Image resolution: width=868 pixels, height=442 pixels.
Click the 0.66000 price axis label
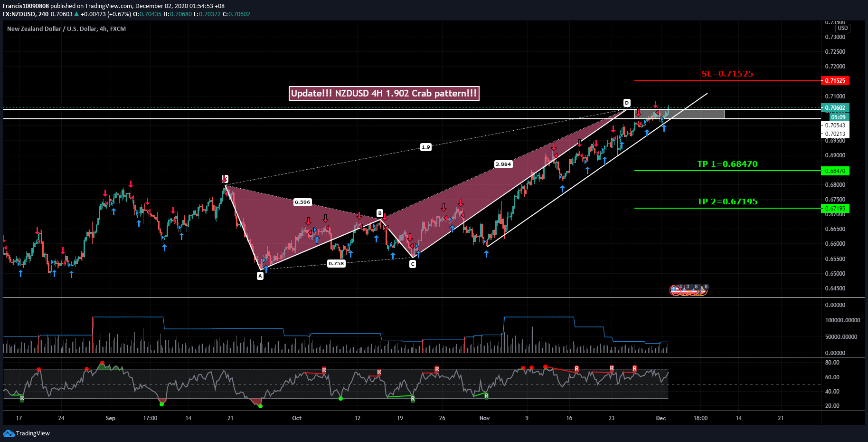tap(835, 244)
